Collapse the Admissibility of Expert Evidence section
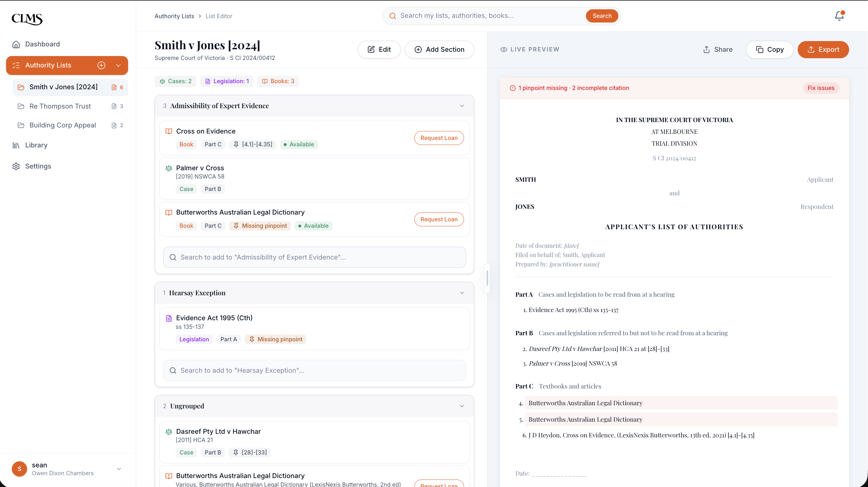This screenshot has height=487, width=868. point(462,106)
